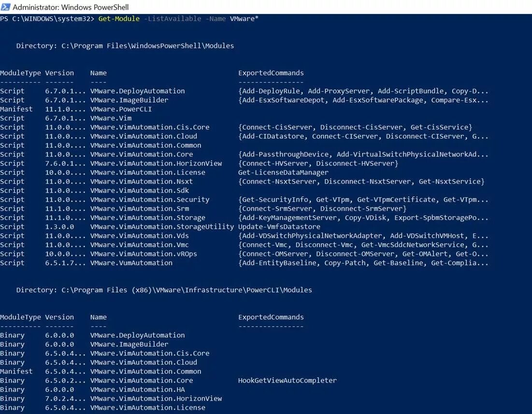This screenshot has width=532, height=414.
Task: Click VMware.VimAutomation.Vds module name
Action: tap(140, 236)
